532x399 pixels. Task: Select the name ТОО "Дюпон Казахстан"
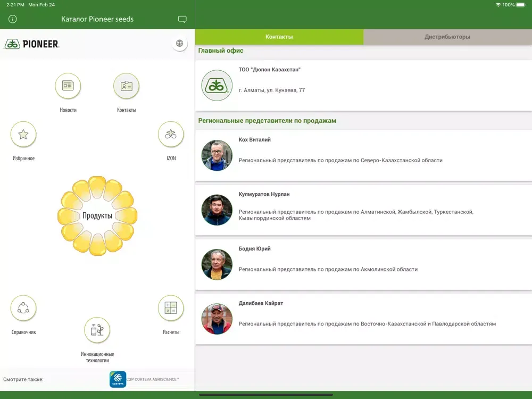coord(269,70)
